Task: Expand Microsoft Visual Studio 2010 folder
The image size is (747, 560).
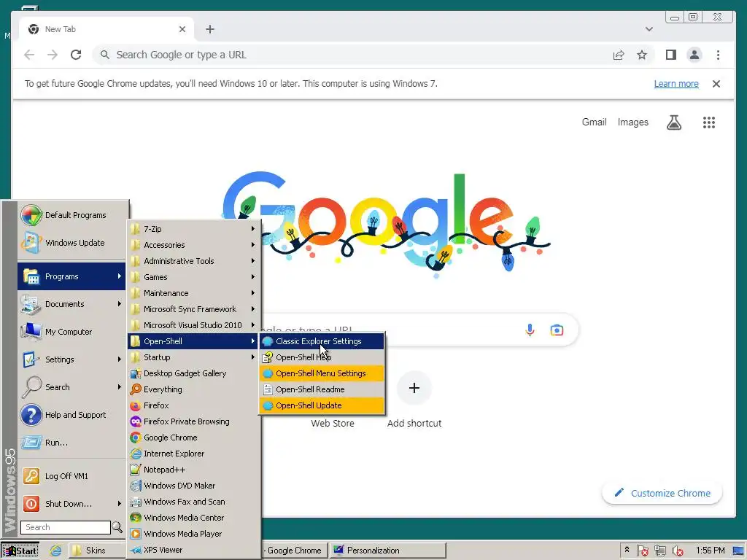Action: [x=194, y=324]
